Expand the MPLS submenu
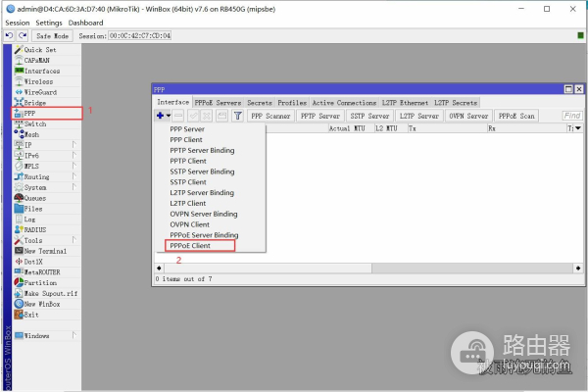Image resolution: width=588 pixels, height=392 pixels. 74,166
